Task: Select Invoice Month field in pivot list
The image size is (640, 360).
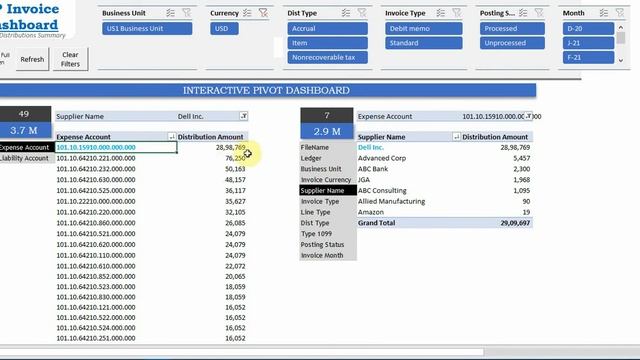Action: tap(328, 256)
